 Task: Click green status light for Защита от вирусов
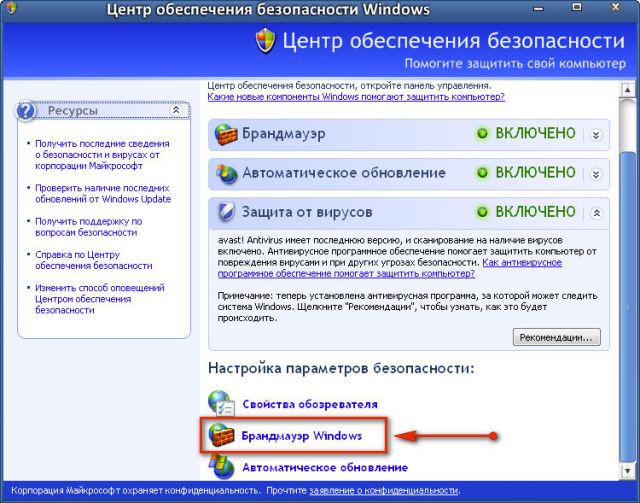pos(482,212)
